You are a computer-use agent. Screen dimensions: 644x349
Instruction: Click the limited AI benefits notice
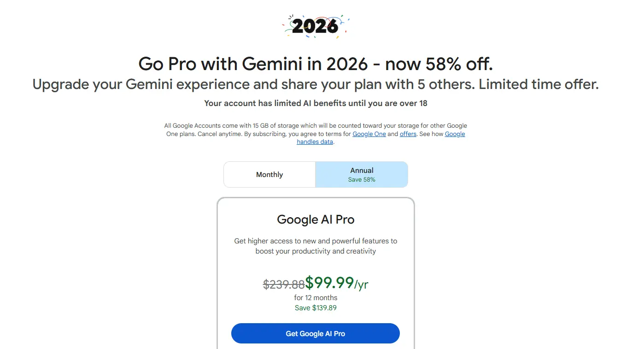click(x=316, y=103)
